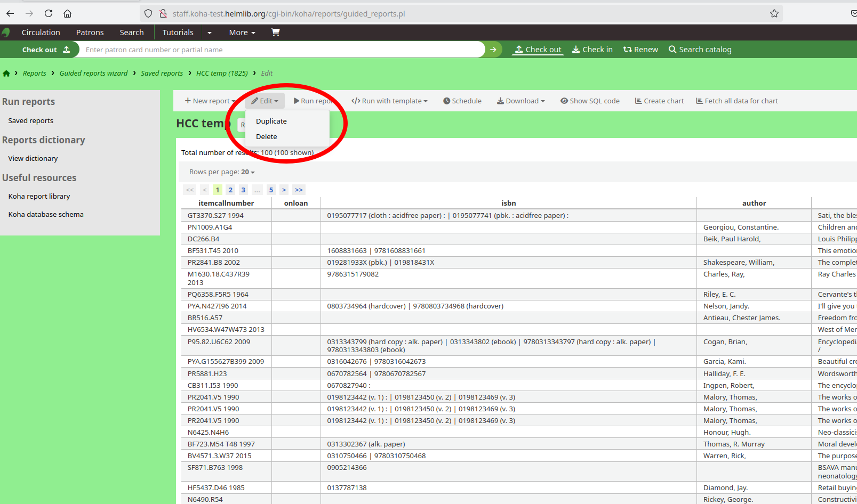Image resolution: width=857 pixels, height=504 pixels.
Task: Bookmark this page with star icon
Action: [x=774, y=13]
